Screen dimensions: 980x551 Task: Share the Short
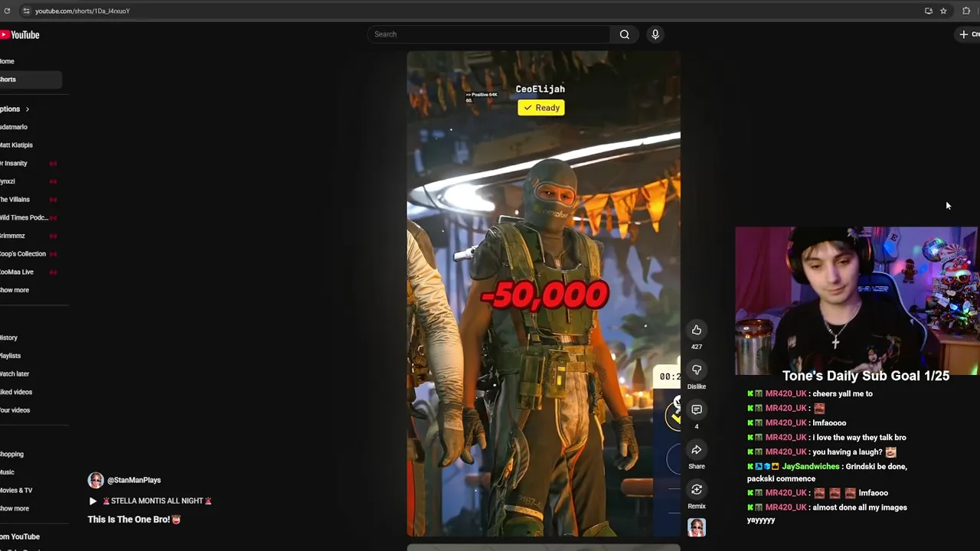697,449
